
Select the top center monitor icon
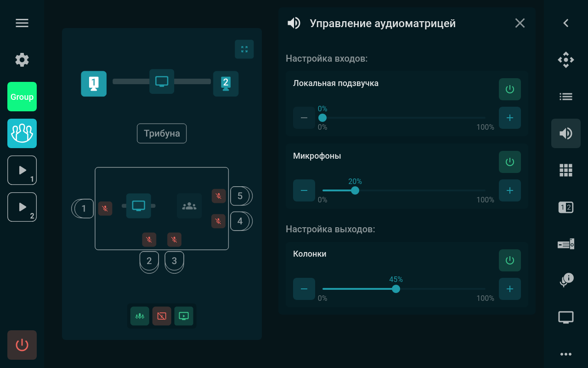pyautogui.click(x=162, y=81)
